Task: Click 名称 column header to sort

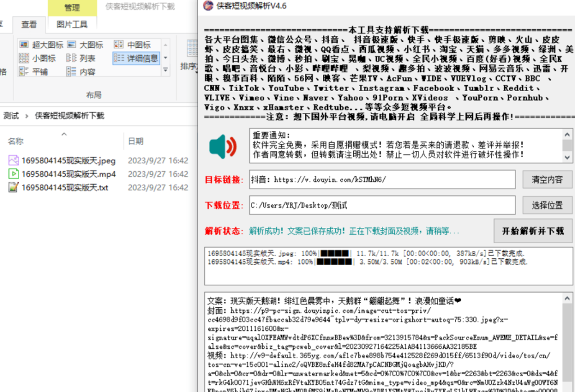Action: tap(16, 142)
